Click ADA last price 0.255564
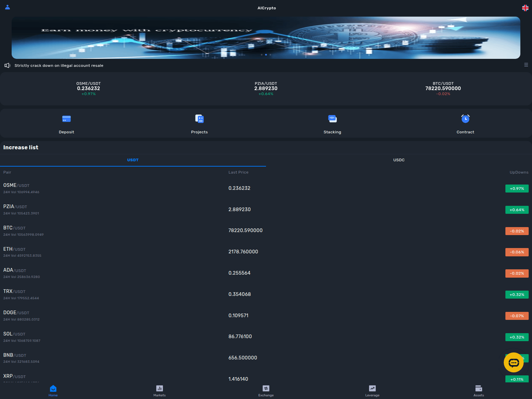The width and height of the screenshot is (532, 399). click(x=239, y=273)
